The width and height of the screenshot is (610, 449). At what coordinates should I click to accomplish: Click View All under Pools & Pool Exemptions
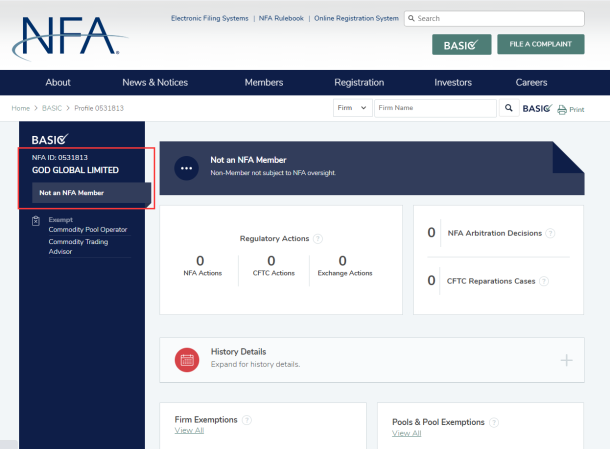coord(407,433)
